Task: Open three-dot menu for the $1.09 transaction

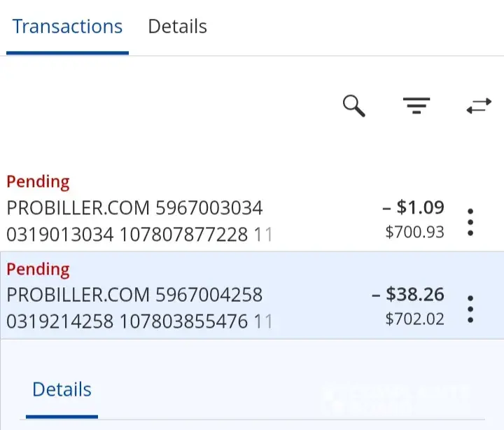Action: point(470,222)
